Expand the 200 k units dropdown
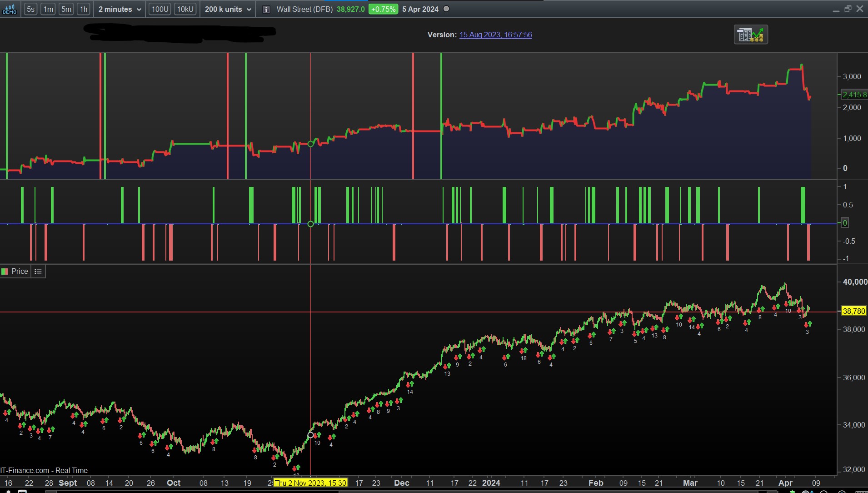 pos(228,9)
